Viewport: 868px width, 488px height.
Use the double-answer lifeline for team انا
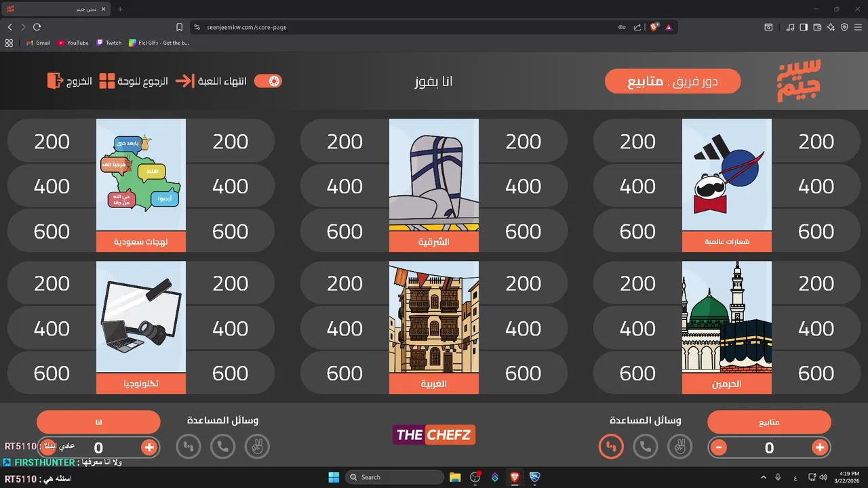click(x=189, y=447)
